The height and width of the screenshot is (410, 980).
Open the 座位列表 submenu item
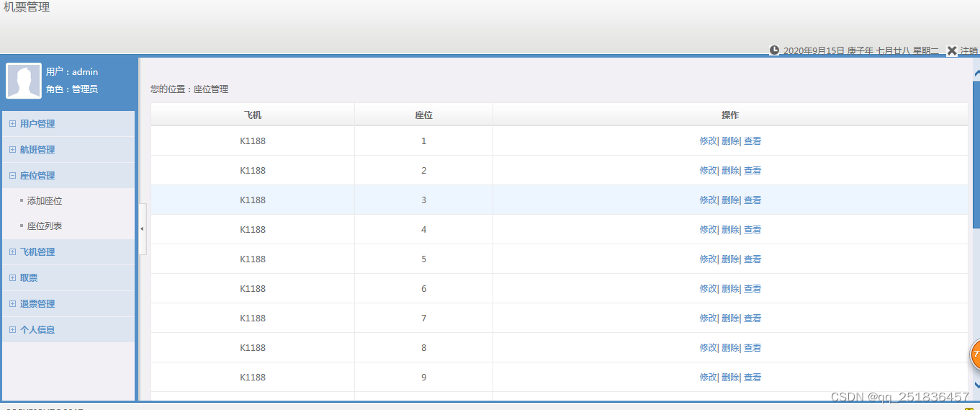pos(45,226)
